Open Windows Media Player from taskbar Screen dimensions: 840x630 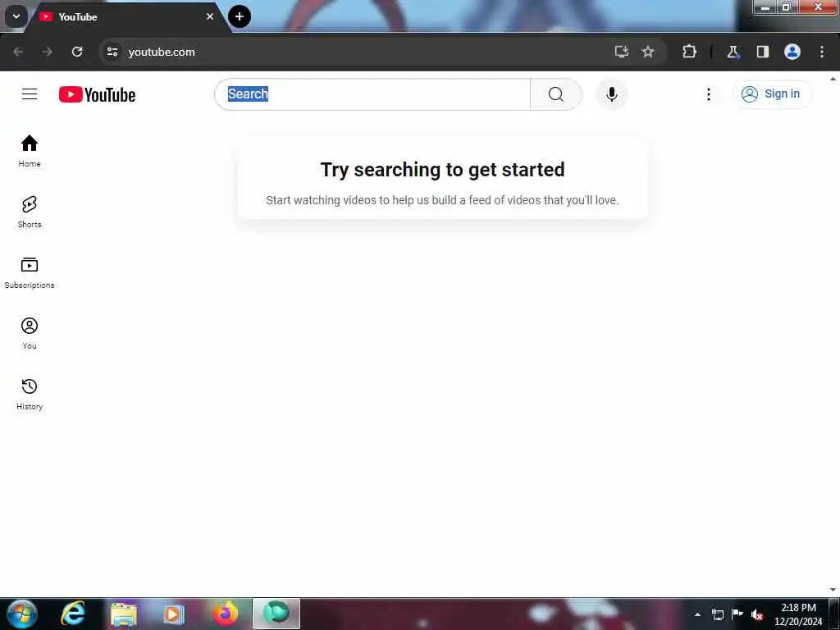pos(174,614)
